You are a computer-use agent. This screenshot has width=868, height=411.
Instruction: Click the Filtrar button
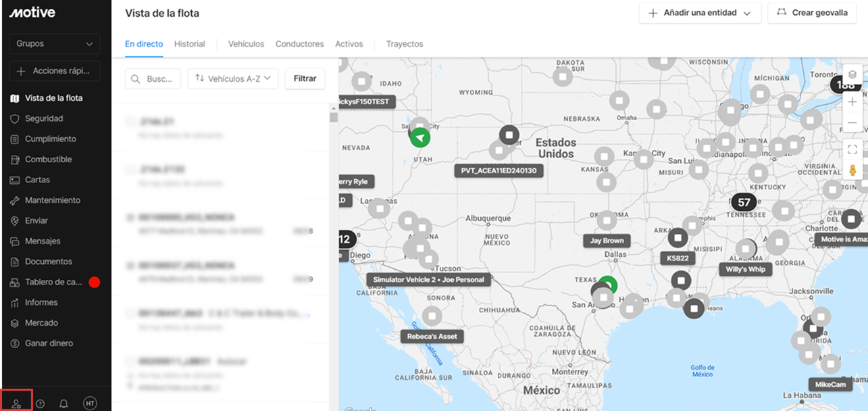(x=305, y=78)
